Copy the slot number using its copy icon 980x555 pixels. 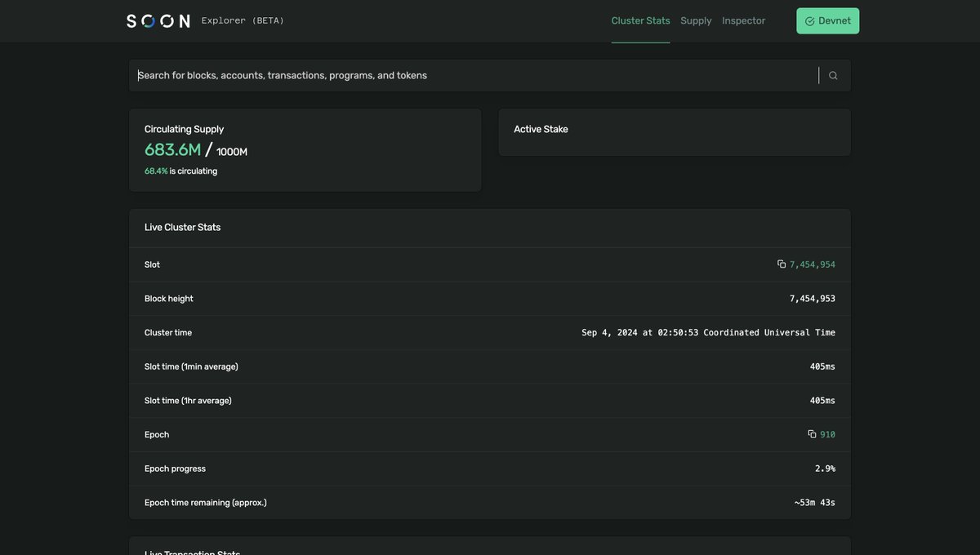pyautogui.click(x=779, y=263)
